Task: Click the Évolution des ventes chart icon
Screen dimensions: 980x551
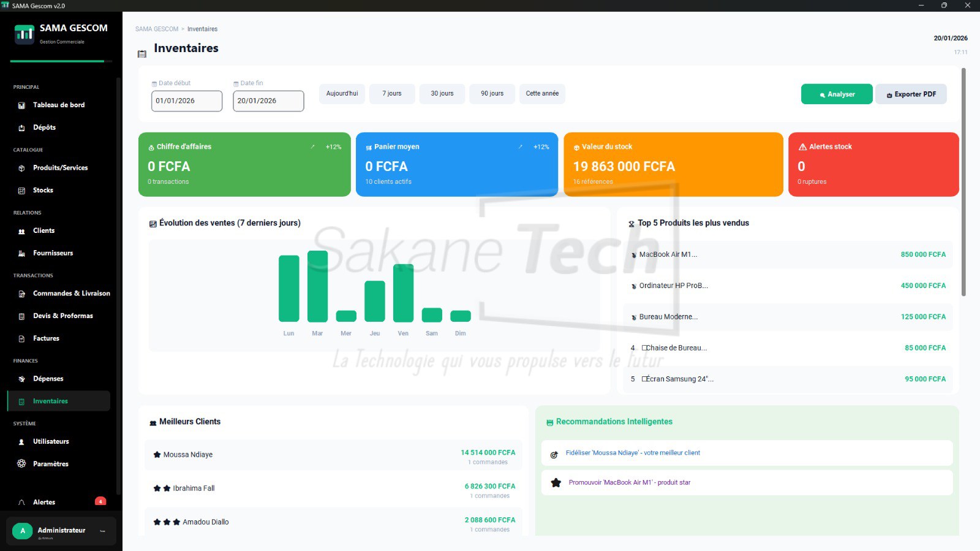Action: click(153, 224)
